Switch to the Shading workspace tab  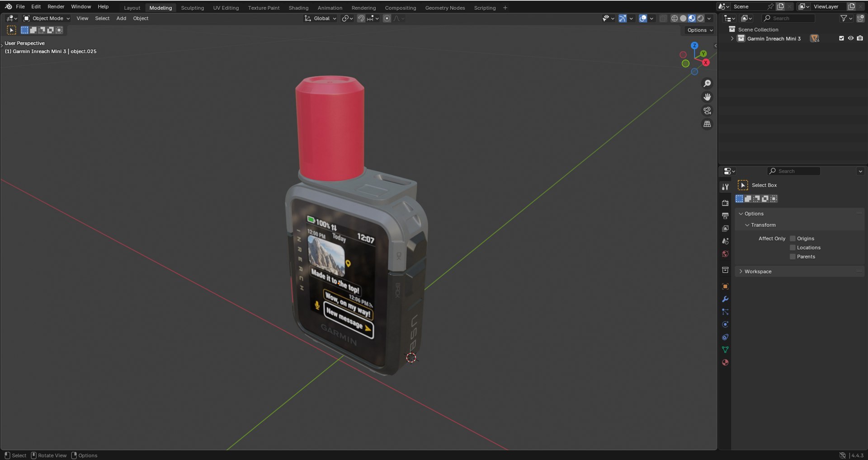[298, 8]
